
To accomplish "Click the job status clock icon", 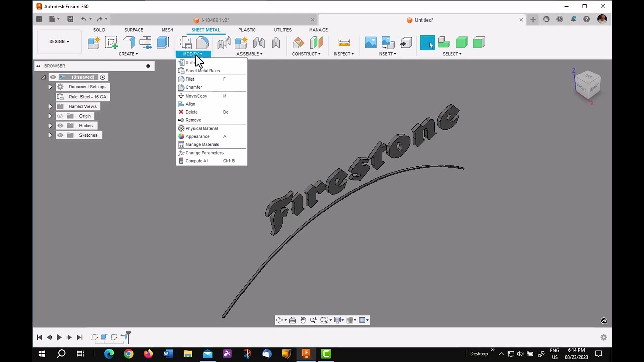I will [560, 19].
